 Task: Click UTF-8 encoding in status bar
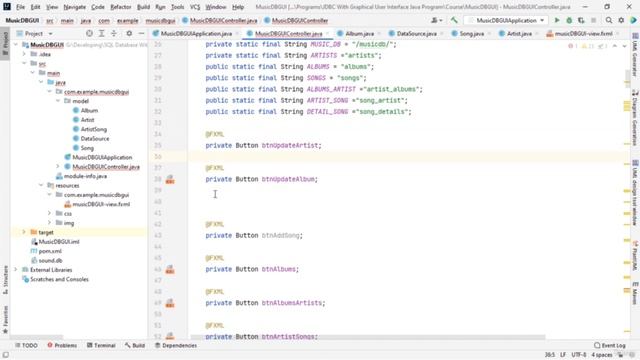[x=579, y=355]
